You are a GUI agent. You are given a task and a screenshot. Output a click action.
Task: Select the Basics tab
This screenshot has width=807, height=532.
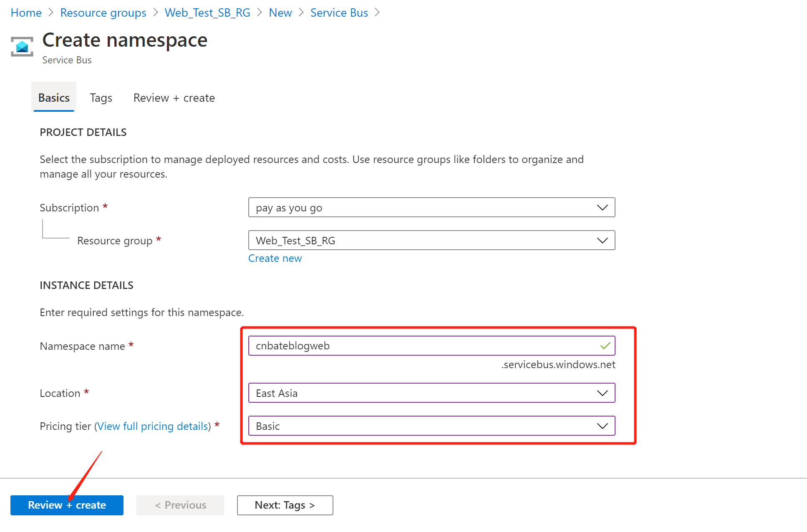pos(54,98)
